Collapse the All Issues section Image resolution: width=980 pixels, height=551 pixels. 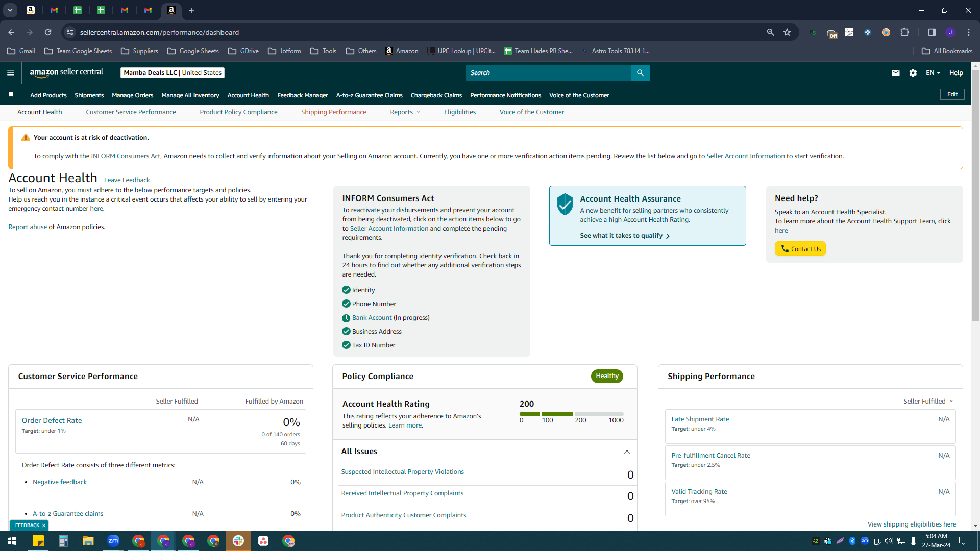627,452
